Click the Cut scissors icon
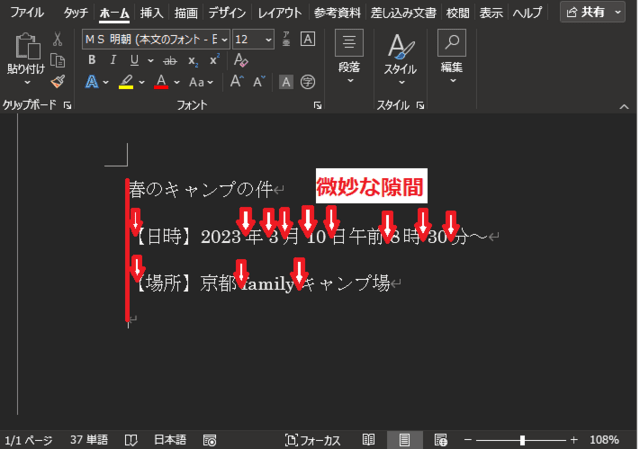640x449 pixels. 58,39
